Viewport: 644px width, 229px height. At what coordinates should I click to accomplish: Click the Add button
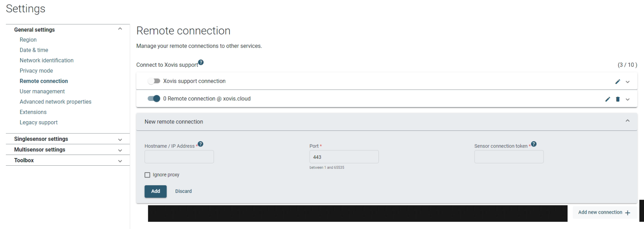(x=156, y=191)
